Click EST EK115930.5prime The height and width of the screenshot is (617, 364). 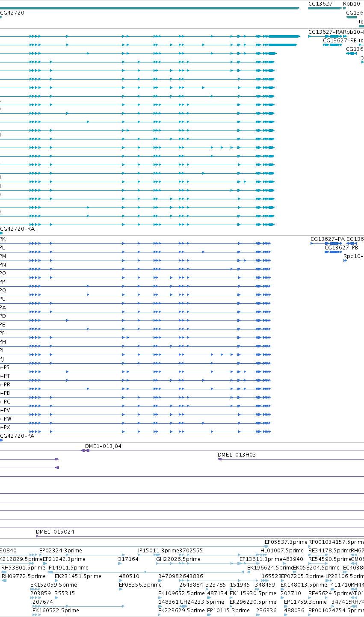coord(253,593)
